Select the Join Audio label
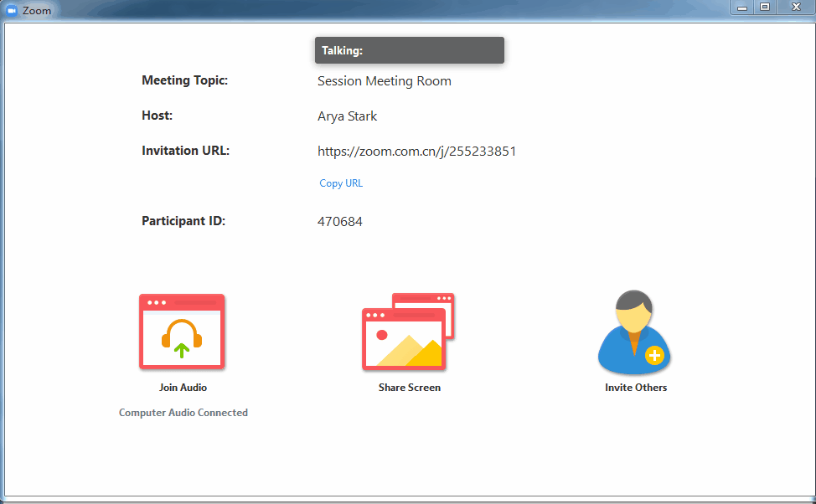Screen dimensions: 816x504 183,388
